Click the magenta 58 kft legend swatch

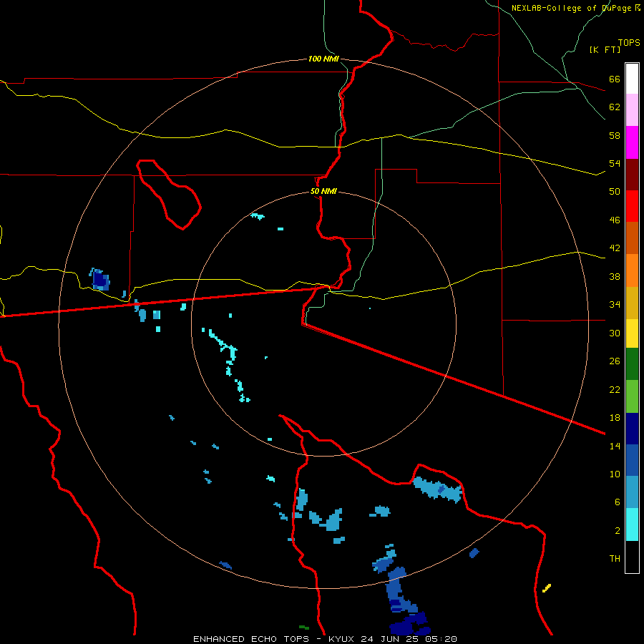click(x=632, y=142)
